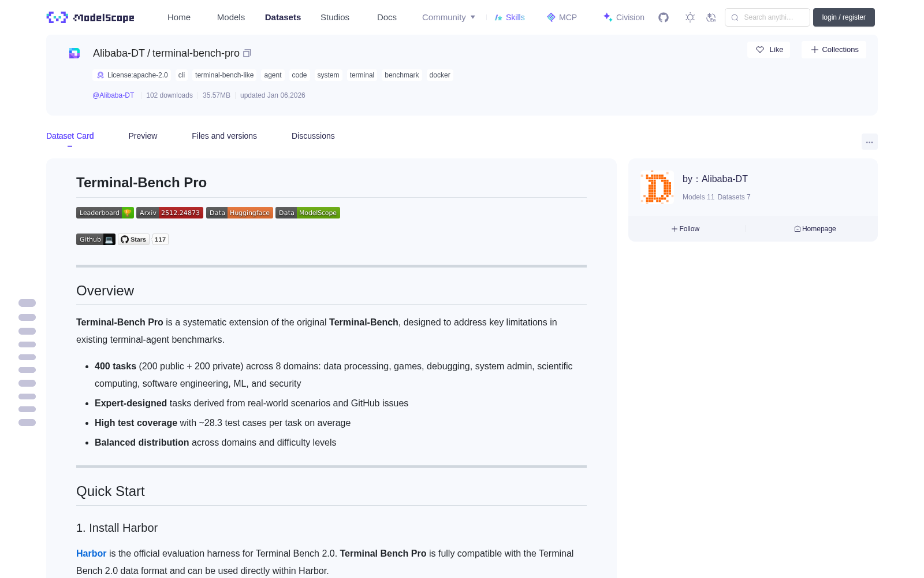Open the Discussions tab
This screenshot has height=578, width=924.
[x=313, y=136]
